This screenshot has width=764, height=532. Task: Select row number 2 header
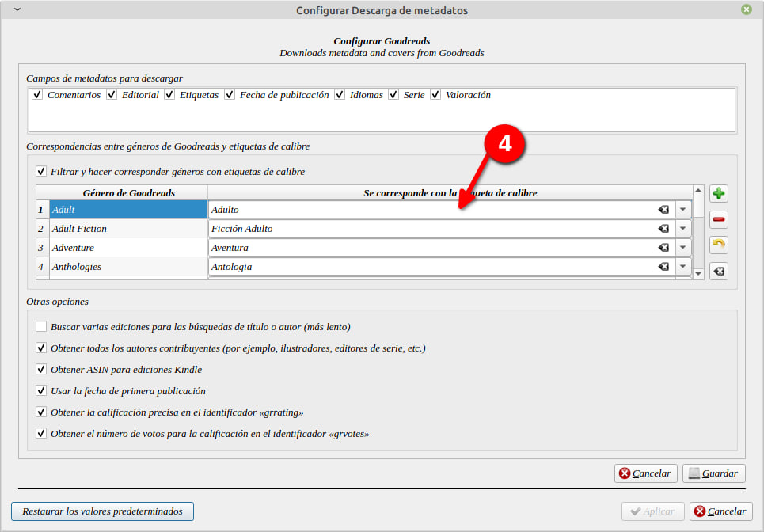click(x=43, y=229)
